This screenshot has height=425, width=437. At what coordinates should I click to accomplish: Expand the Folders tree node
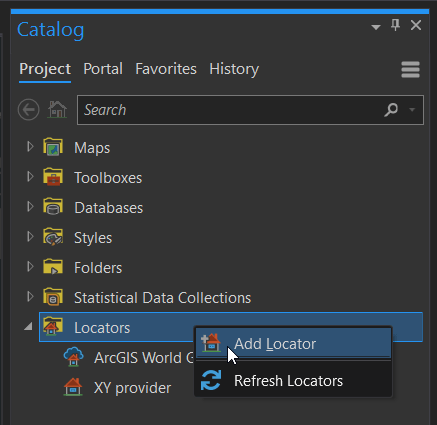pos(30,267)
